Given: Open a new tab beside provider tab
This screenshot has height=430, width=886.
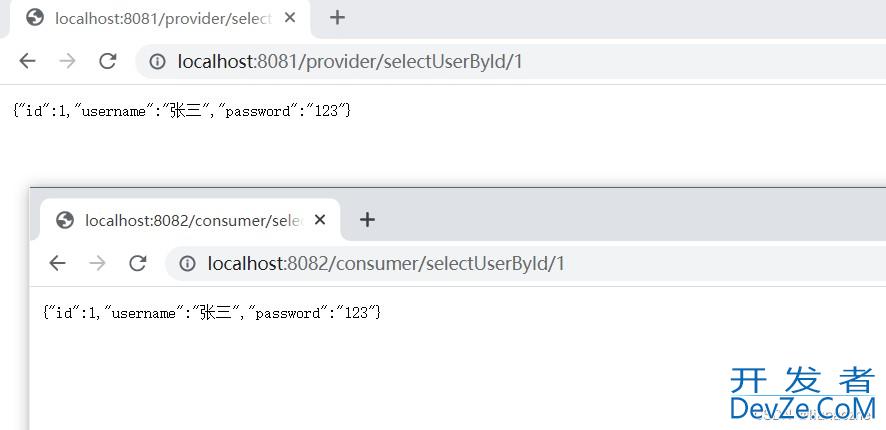Looking at the screenshot, I should click(x=337, y=18).
